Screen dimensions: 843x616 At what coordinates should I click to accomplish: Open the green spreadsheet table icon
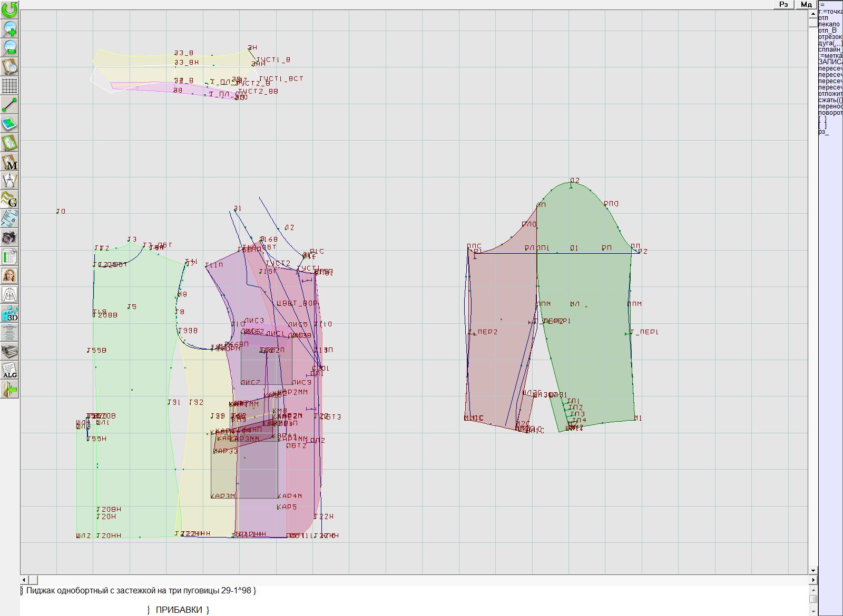(x=9, y=257)
